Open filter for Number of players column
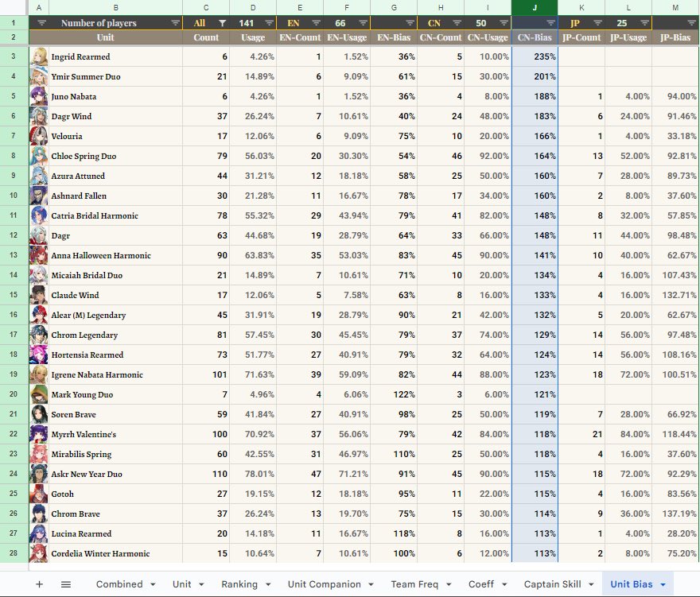Image resolution: width=700 pixels, height=597 pixels. [x=176, y=23]
